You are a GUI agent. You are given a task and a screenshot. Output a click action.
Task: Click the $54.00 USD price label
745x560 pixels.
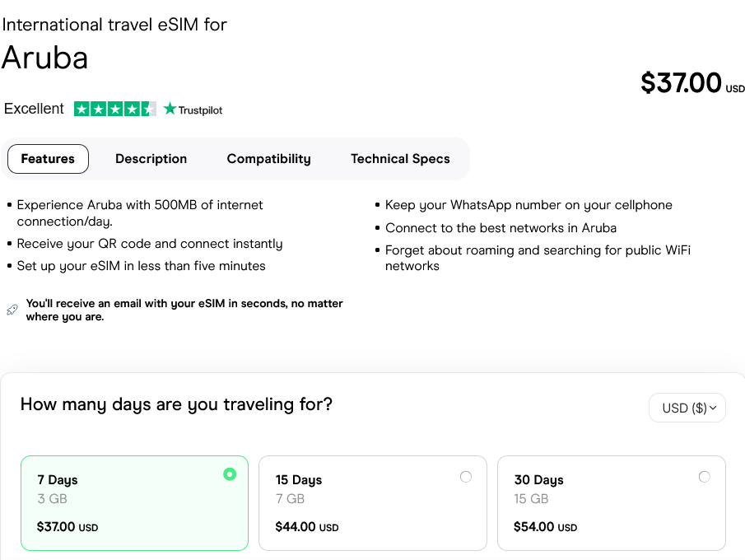coord(545,527)
